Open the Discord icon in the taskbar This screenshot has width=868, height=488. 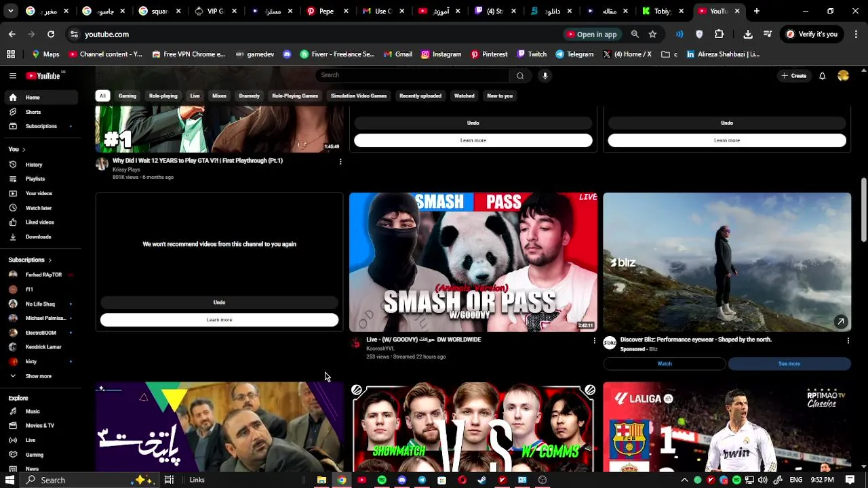tap(402, 480)
